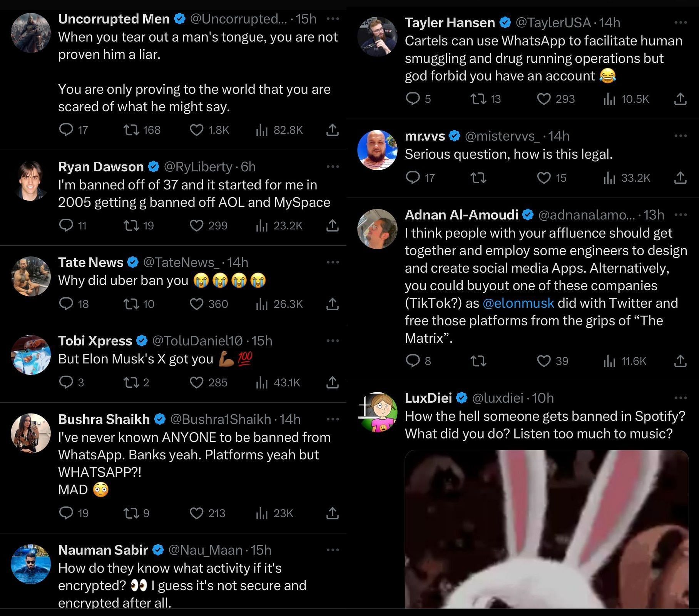The width and height of the screenshot is (699, 616).
Task: Open the @TaylerUSA handle
Action: [x=553, y=23]
